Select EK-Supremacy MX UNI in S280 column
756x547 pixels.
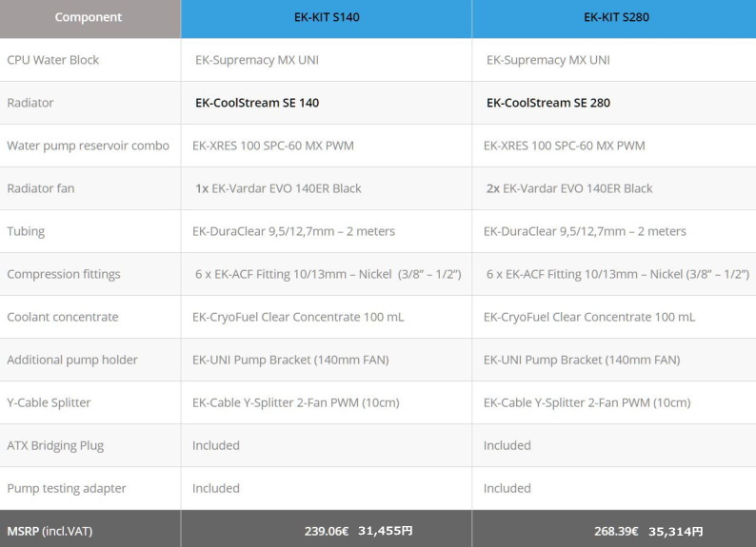(x=548, y=60)
